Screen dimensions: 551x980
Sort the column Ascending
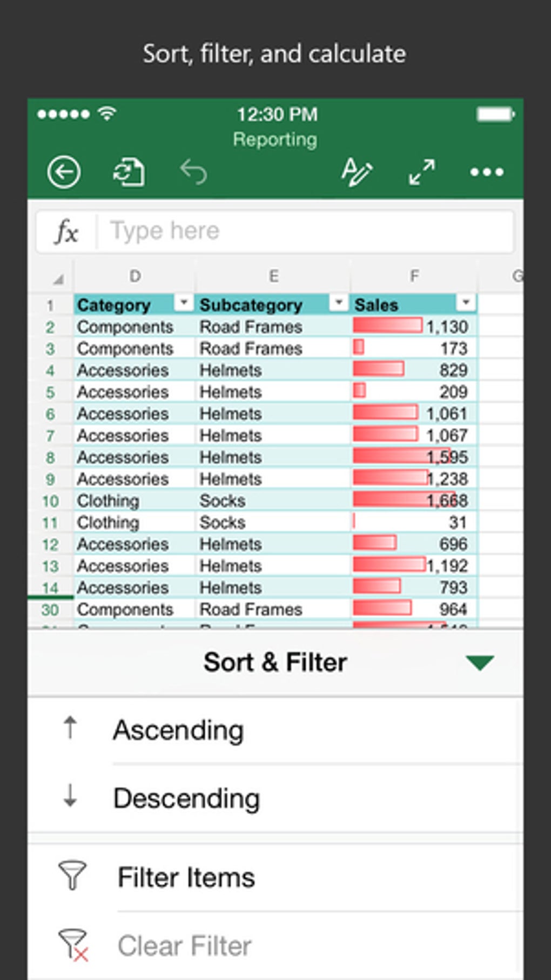point(178,730)
